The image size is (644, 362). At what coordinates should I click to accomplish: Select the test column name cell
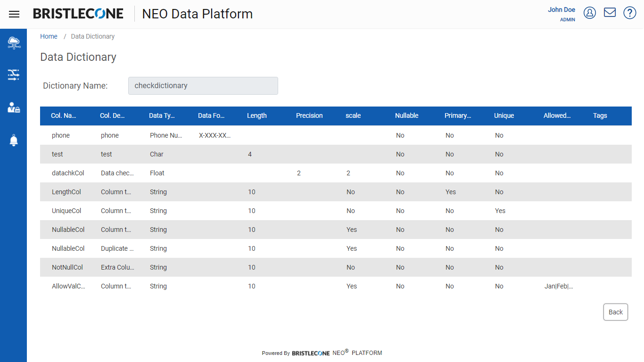pos(58,154)
